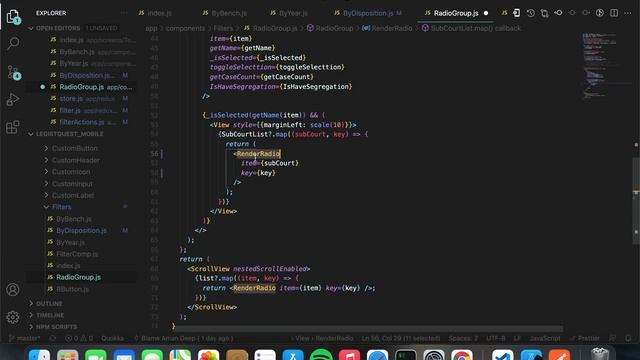
Task: Collapse the Filters folder
Action: (x=61, y=207)
